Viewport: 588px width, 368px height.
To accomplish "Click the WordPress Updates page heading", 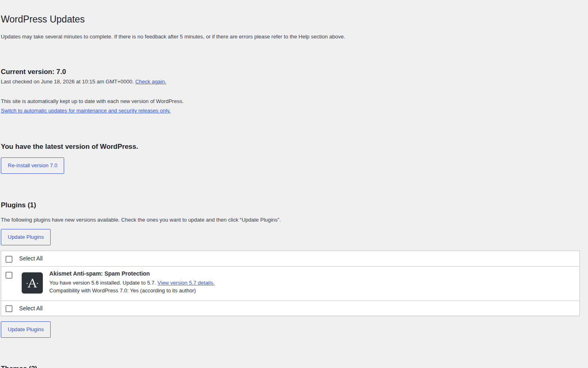I will [43, 19].
